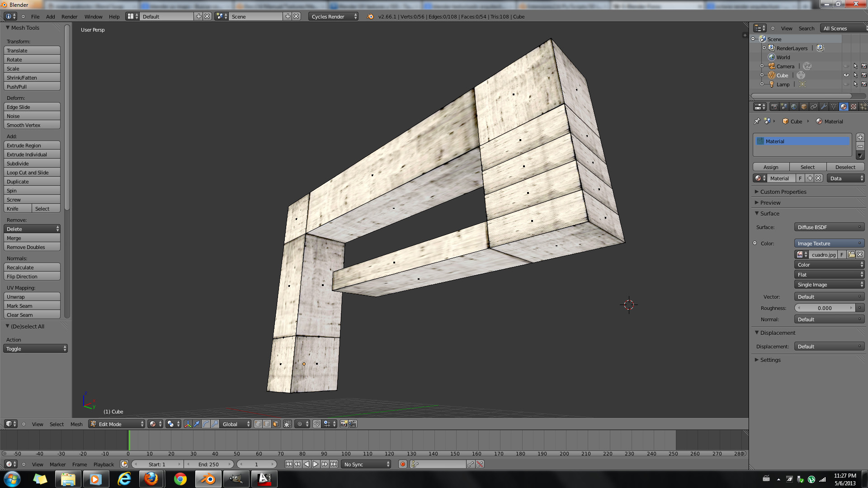
Task: Toggle Camera renderability in outliner
Action: point(863,66)
